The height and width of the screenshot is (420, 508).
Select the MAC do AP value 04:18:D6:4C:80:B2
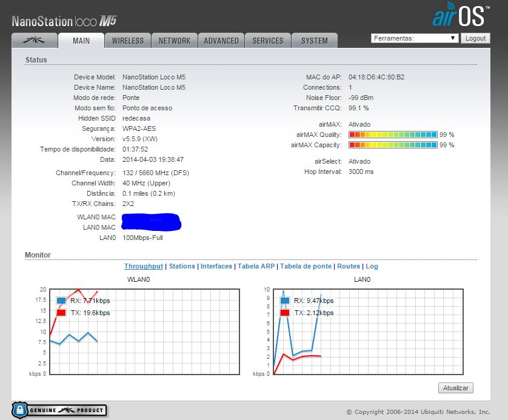376,77
